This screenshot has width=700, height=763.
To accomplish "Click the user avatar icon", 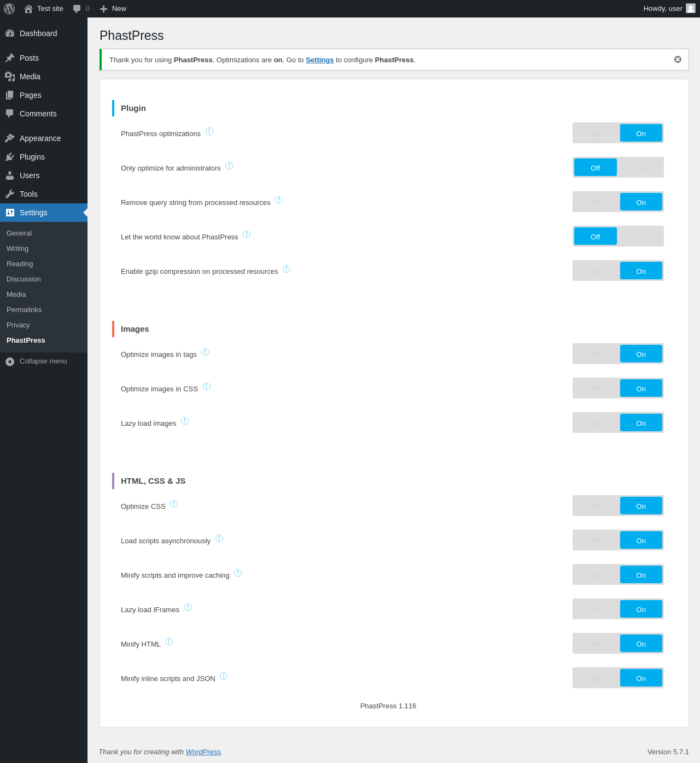I will [691, 8].
